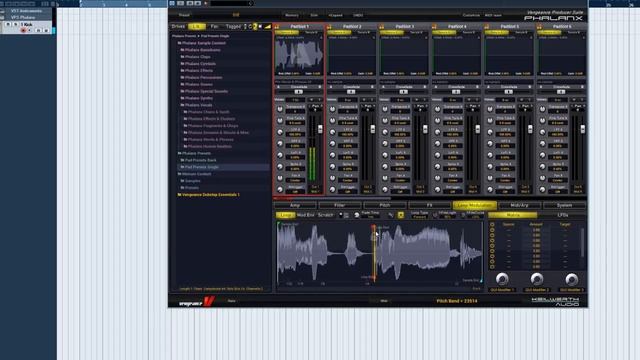
Task: Select the PadSlot 1 header
Action: (299, 26)
